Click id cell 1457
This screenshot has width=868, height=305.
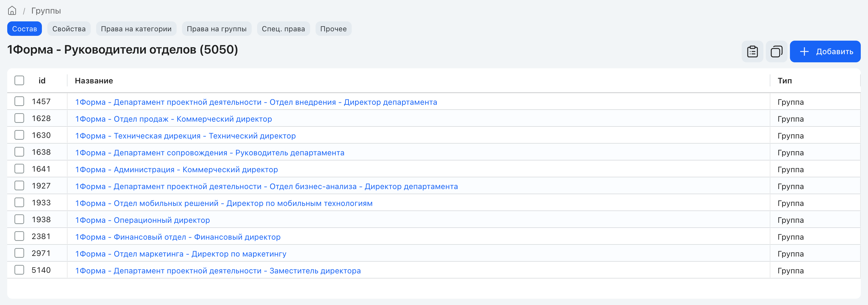coord(41,101)
